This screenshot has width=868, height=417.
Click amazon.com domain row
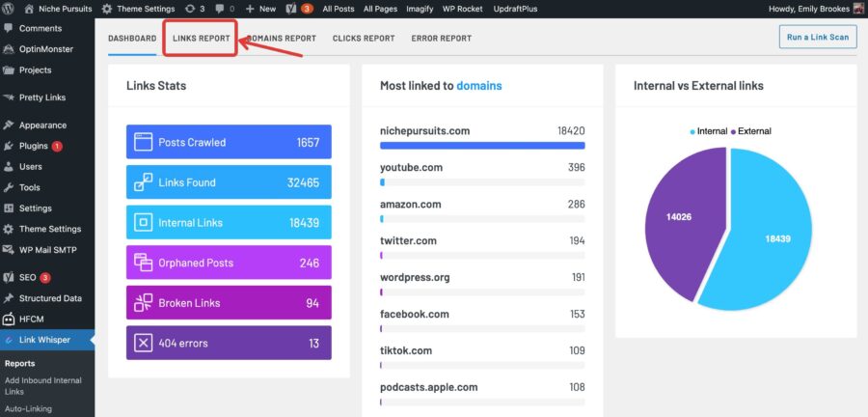482,209
